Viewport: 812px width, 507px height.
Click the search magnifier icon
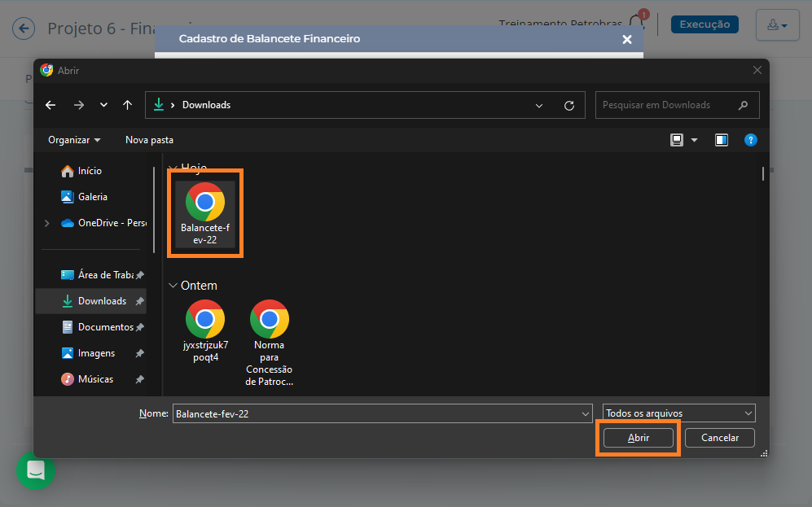[743, 105]
